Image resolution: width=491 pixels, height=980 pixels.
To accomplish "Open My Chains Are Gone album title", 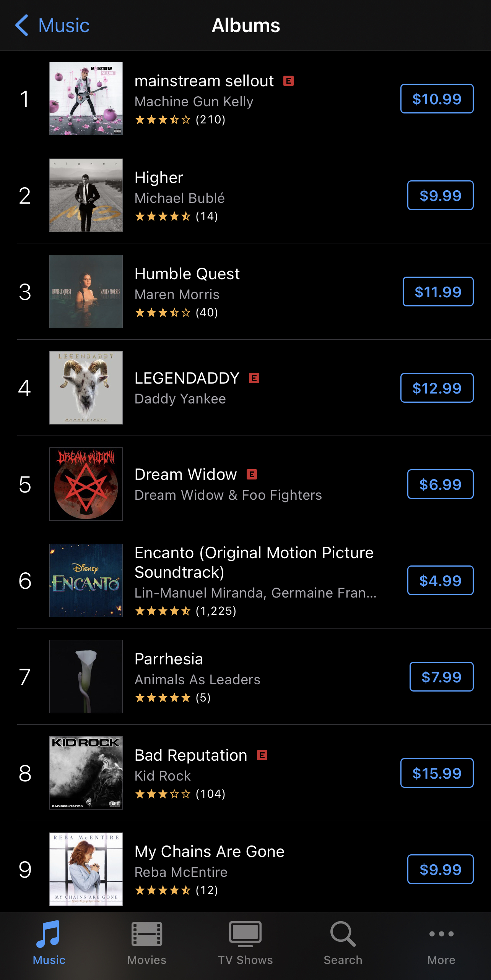I will pyautogui.click(x=210, y=852).
